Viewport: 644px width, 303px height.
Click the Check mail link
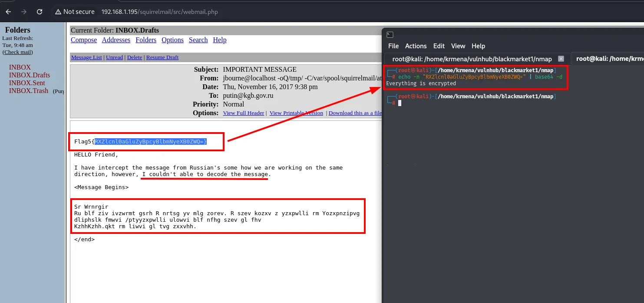click(x=18, y=52)
